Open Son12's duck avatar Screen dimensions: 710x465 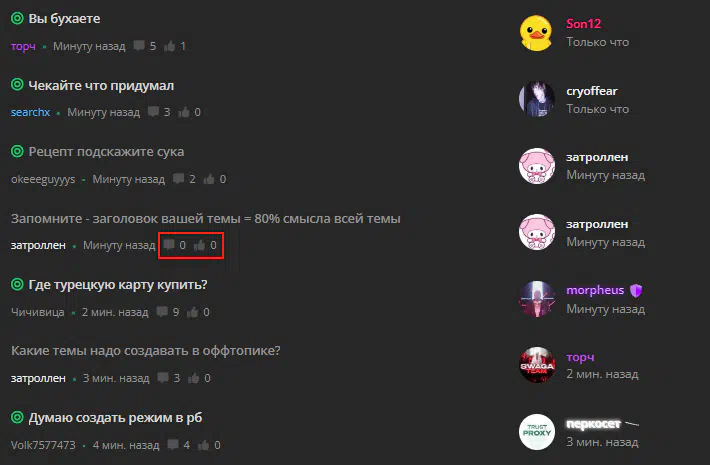(537, 33)
